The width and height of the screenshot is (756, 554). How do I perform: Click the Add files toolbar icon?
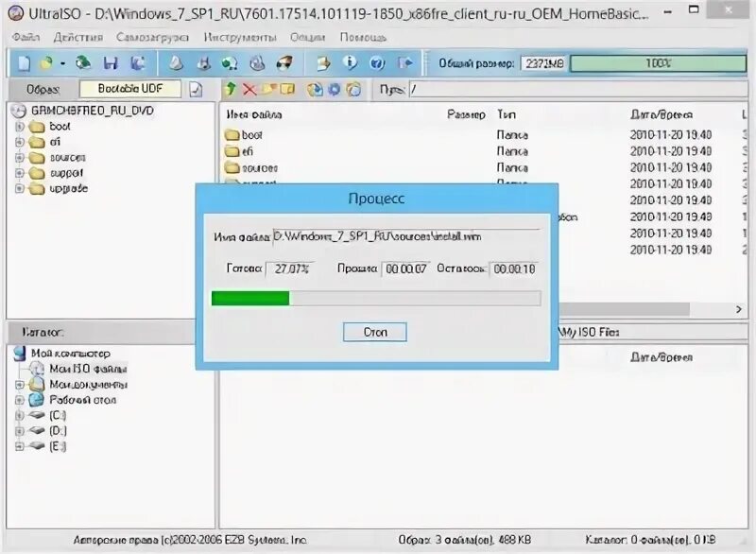323,63
